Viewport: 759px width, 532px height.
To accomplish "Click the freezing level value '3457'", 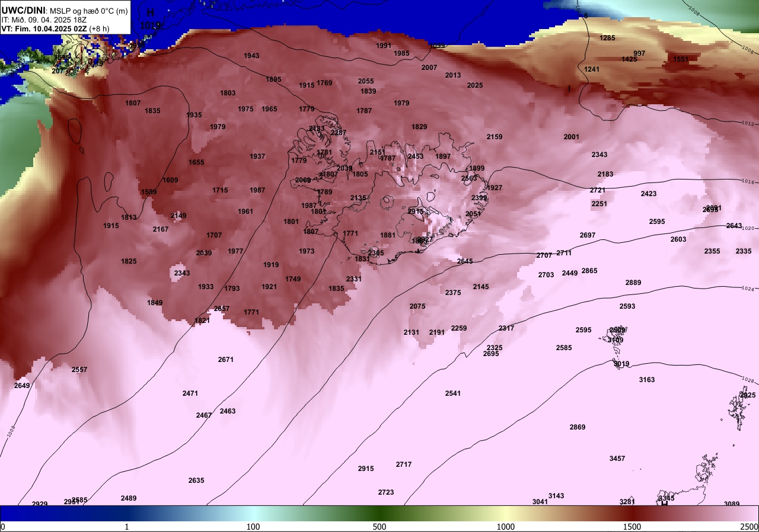I will pyautogui.click(x=617, y=459).
